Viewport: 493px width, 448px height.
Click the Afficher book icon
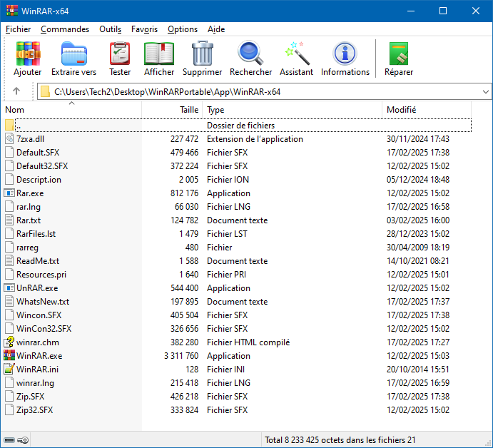point(159,54)
